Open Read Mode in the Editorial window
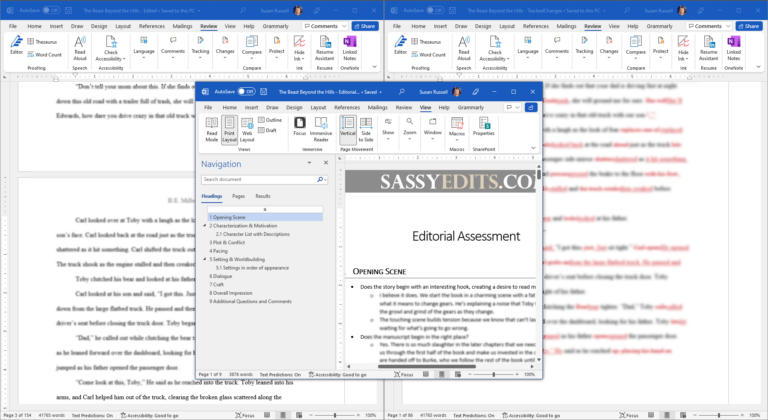Screen dimensions: 768x420 (x=212, y=129)
